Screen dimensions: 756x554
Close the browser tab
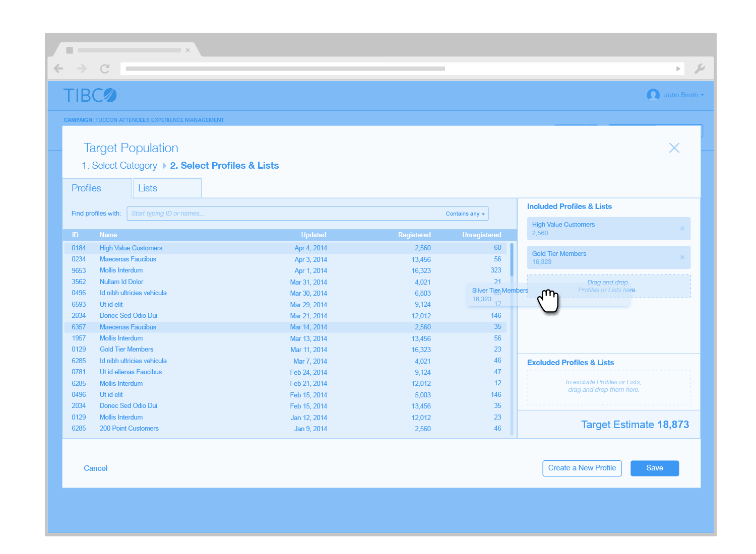tap(187, 50)
